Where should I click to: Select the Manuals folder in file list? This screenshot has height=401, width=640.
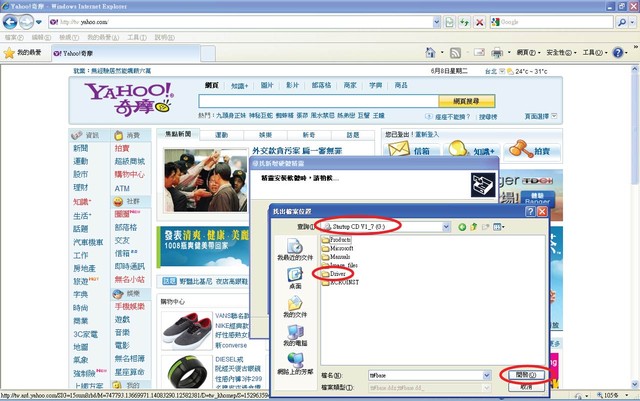[x=336, y=257]
